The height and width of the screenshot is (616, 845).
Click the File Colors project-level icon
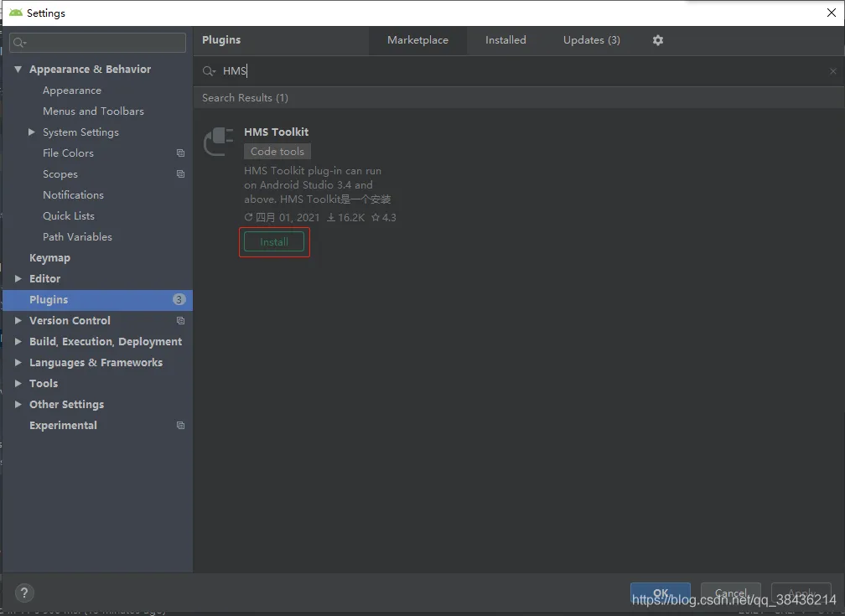180,153
